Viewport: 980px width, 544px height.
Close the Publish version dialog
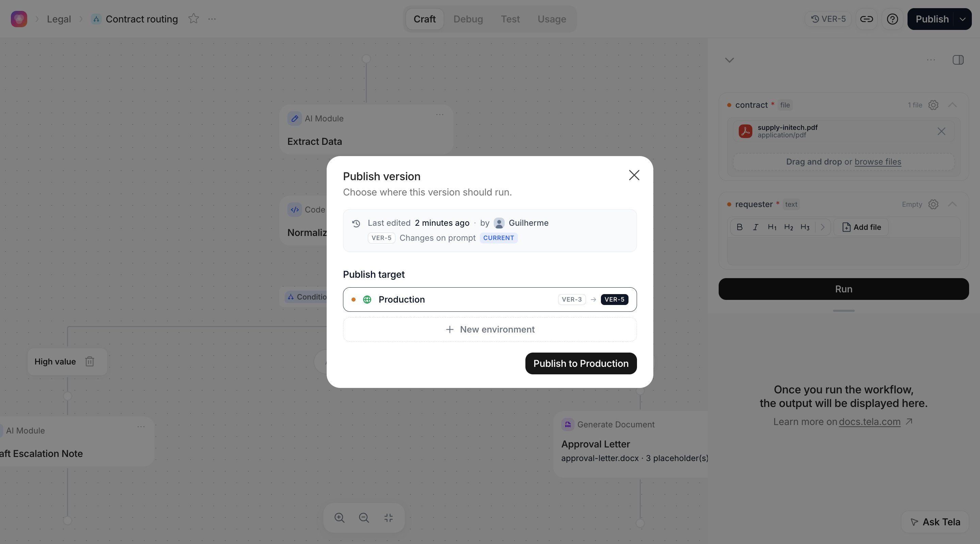(634, 175)
